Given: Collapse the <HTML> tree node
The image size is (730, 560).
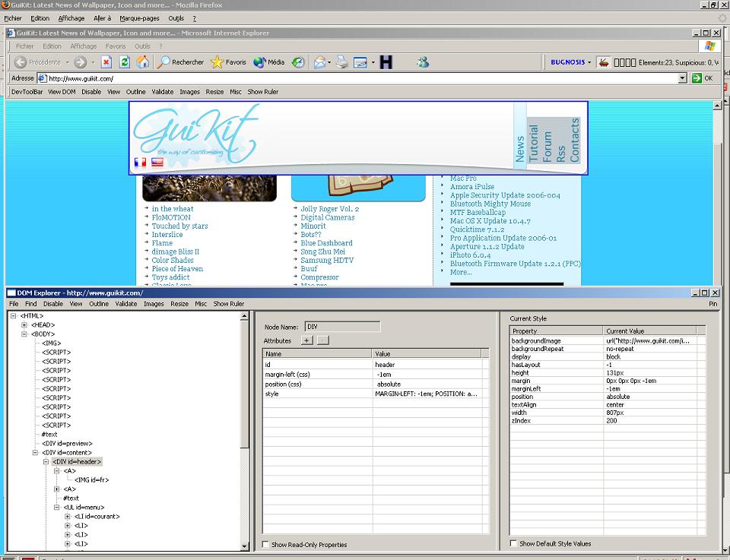Looking at the screenshot, I should coord(14,316).
